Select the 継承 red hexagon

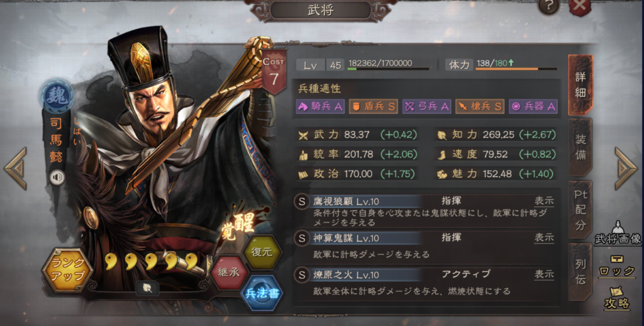tap(229, 273)
